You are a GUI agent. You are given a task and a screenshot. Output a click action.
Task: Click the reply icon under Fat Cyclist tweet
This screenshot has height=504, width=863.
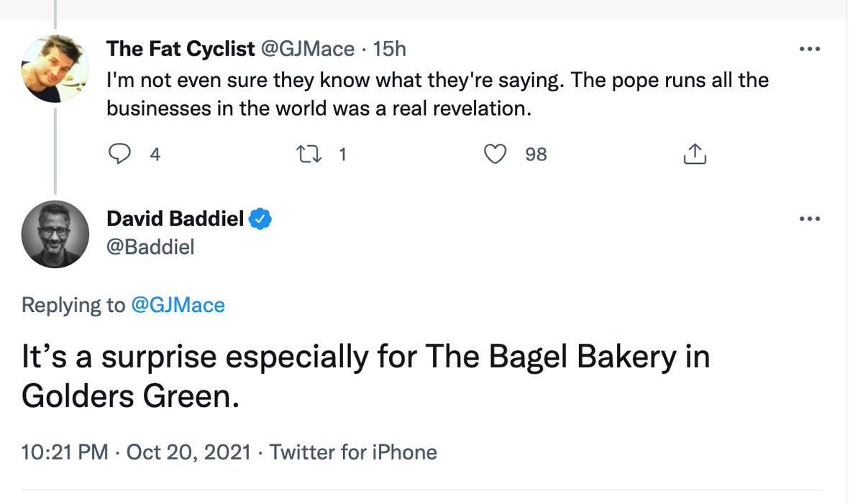coord(120,154)
